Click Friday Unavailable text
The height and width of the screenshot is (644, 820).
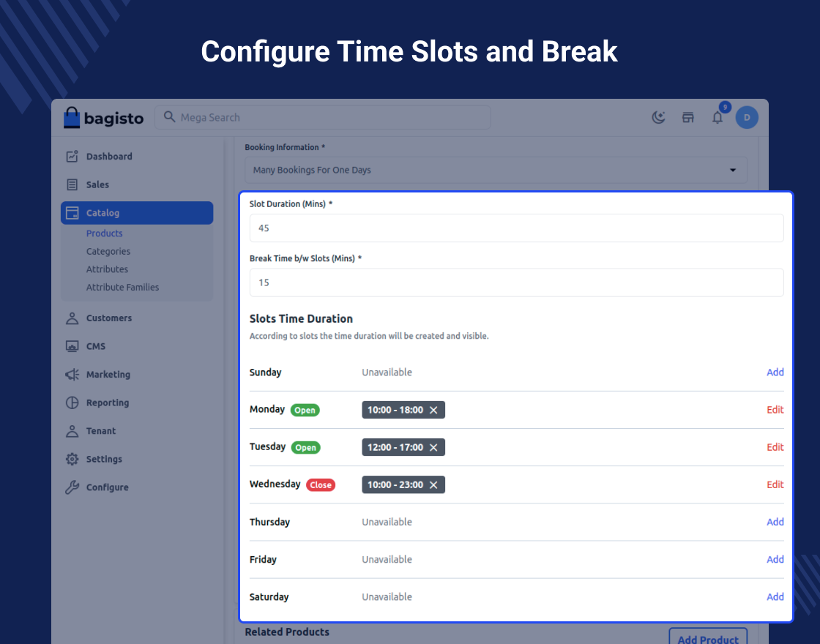(387, 559)
